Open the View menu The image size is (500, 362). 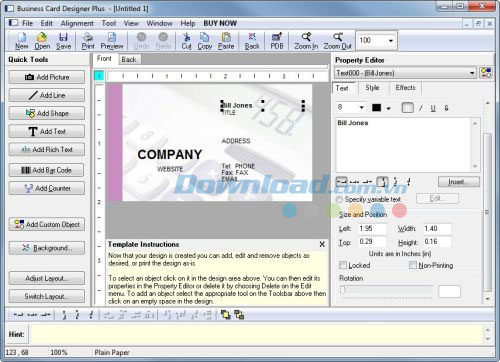131,23
